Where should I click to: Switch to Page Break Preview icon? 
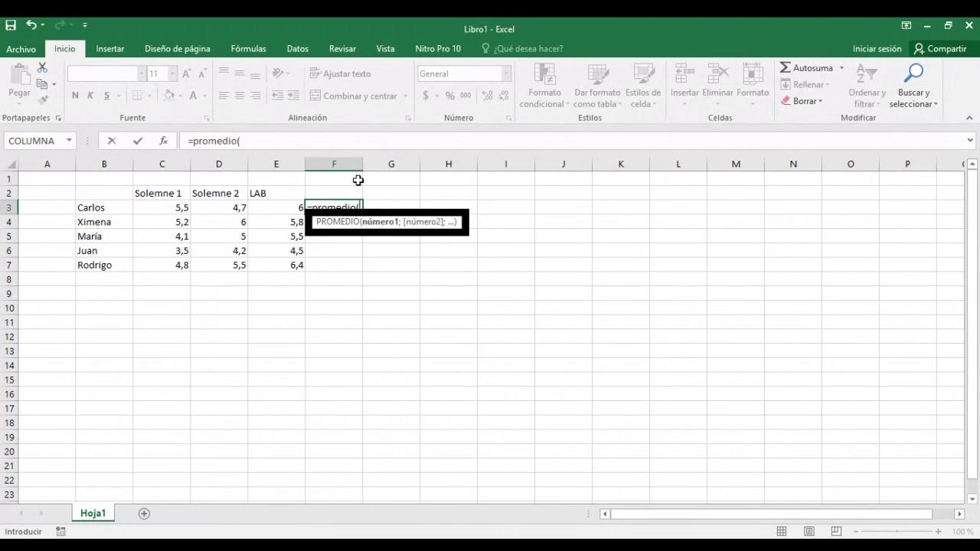pyautogui.click(x=836, y=531)
